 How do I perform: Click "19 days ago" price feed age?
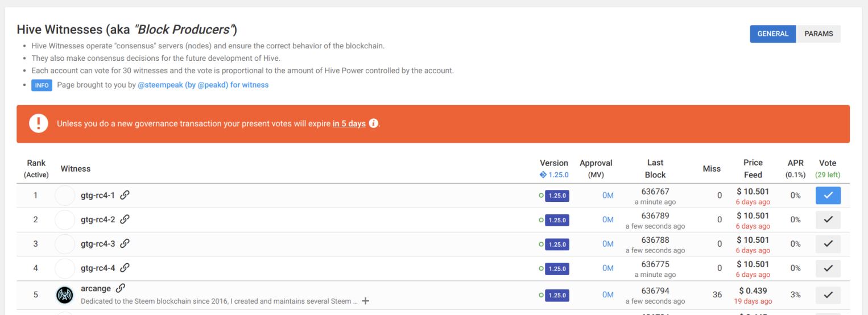(x=753, y=301)
